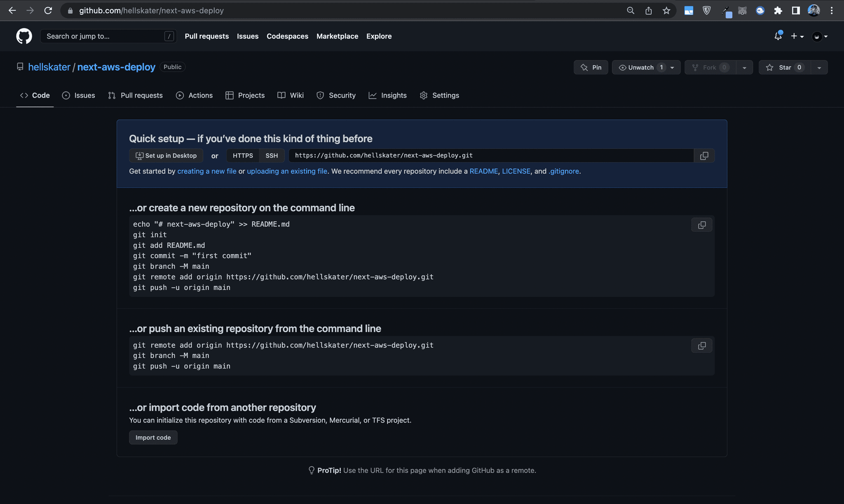This screenshot has height=504, width=844.
Task: Click the copy icon for push existing repository
Action: pos(702,345)
